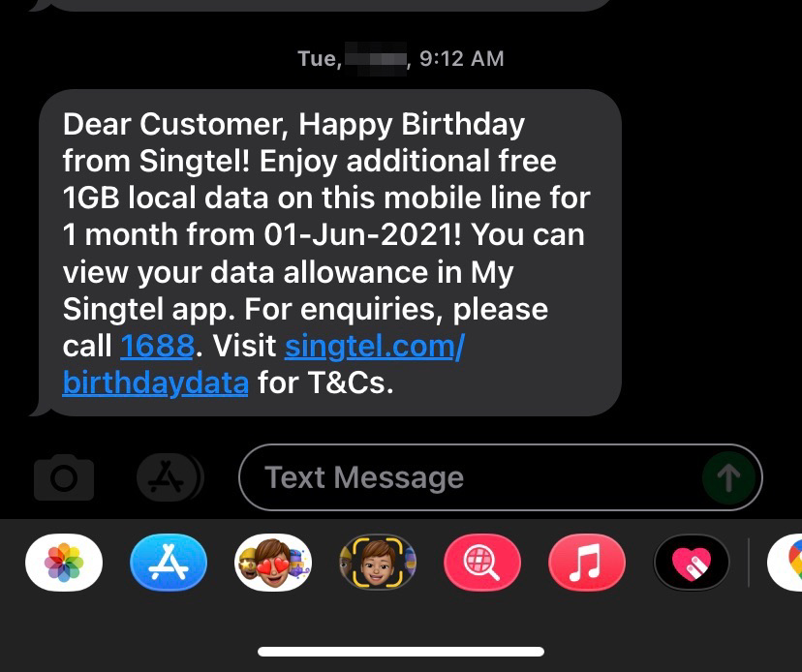Select the Memoji face capture icon

[378, 563]
